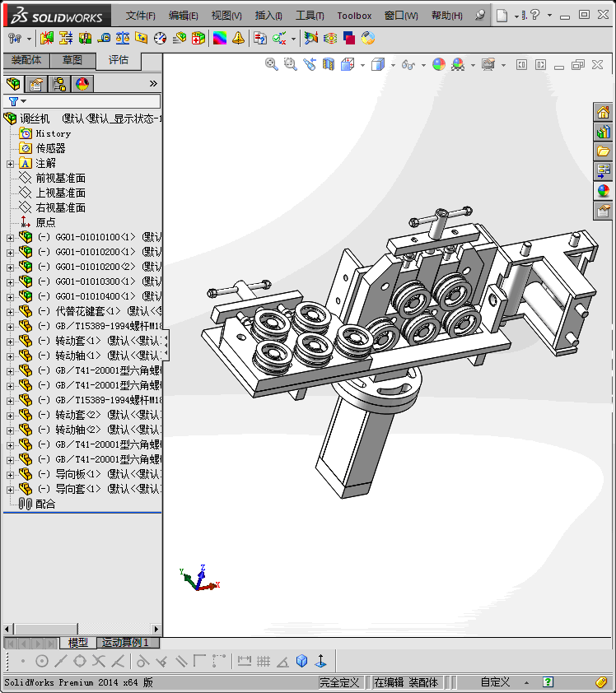The width and height of the screenshot is (616, 693).
Task: Open the 文件(F) menu
Action: (x=140, y=16)
